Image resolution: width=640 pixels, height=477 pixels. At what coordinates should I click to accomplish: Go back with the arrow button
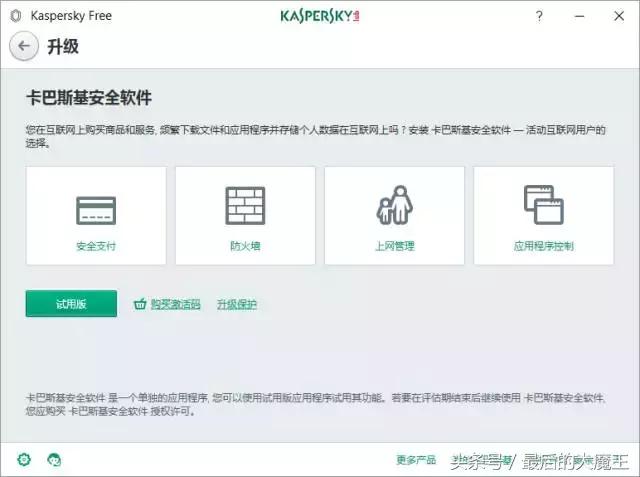[24, 46]
